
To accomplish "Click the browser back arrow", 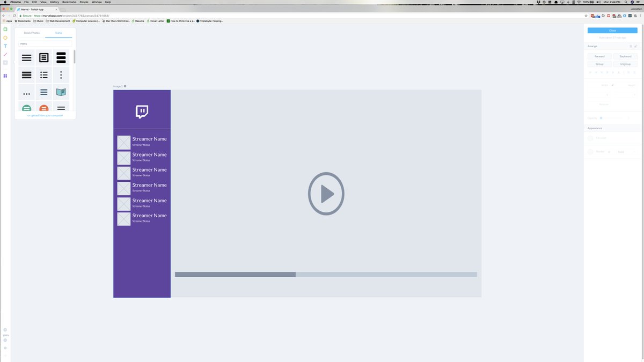I will point(4,16).
